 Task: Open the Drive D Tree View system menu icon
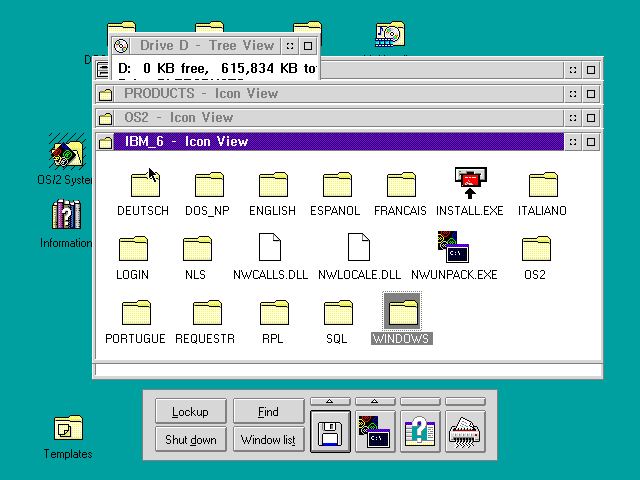(121, 46)
